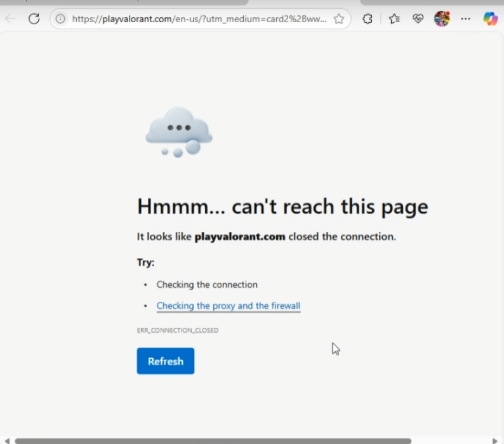Click the ERR_CONNECTION_CLOSED error code text
This screenshot has height=444, width=504.
[178, 330]
